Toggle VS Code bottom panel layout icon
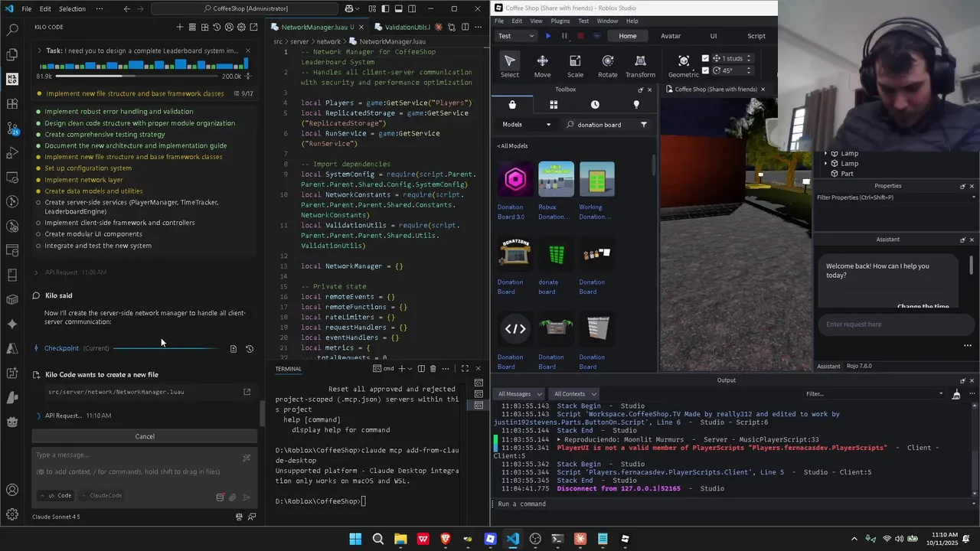This screenshot has width=980, height=551. [x=398, y=8]
